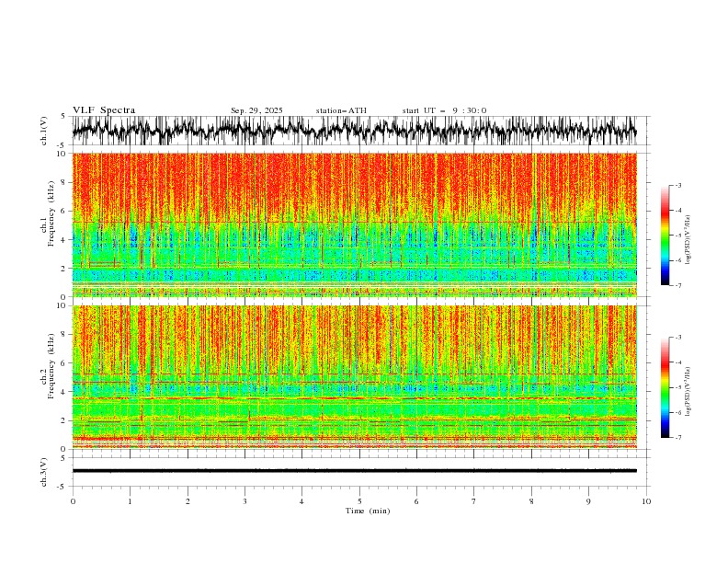
Task: Click the ch.1 "Frequency (kHz)" axis label
Action: [x=51, y=213]
